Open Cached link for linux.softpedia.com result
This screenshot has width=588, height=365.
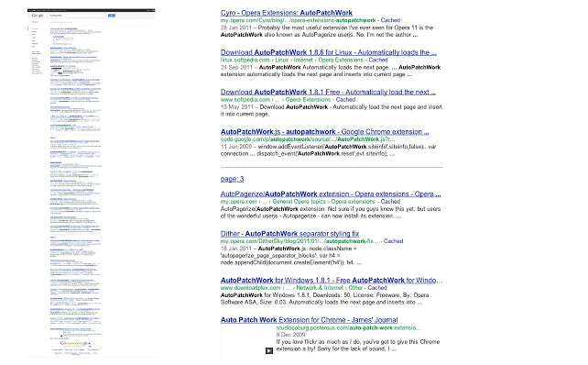(378, 61)
